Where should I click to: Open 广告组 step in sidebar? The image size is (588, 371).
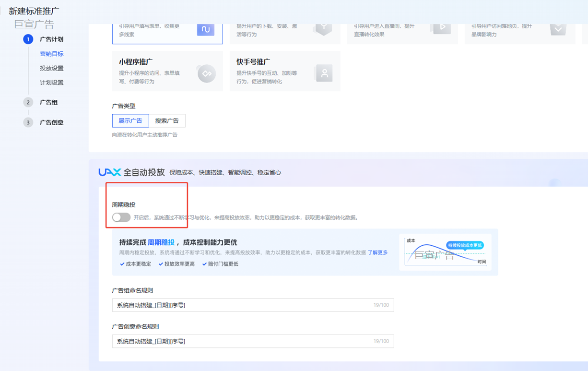click(x=48, y=102)
